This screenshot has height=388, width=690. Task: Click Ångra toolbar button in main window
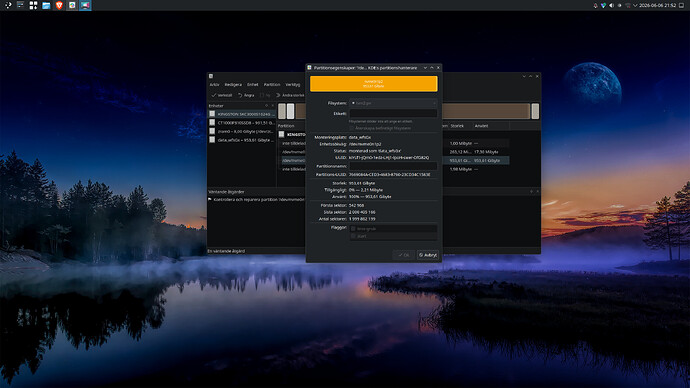point(246,95)
